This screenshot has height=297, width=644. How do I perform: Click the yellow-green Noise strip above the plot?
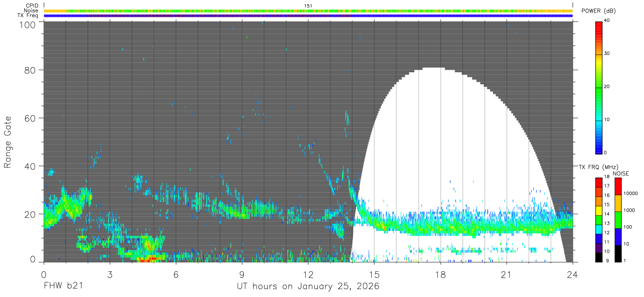click(308, 10)
